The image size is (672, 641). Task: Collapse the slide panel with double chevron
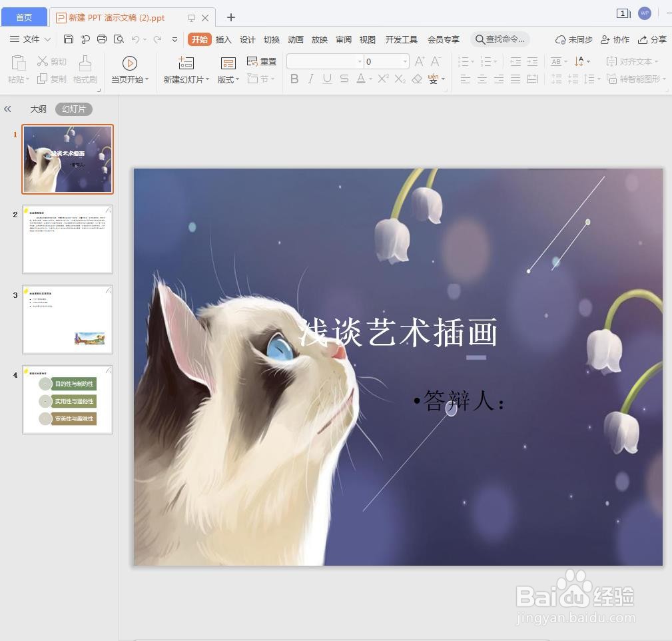click(x=7, y=109)
